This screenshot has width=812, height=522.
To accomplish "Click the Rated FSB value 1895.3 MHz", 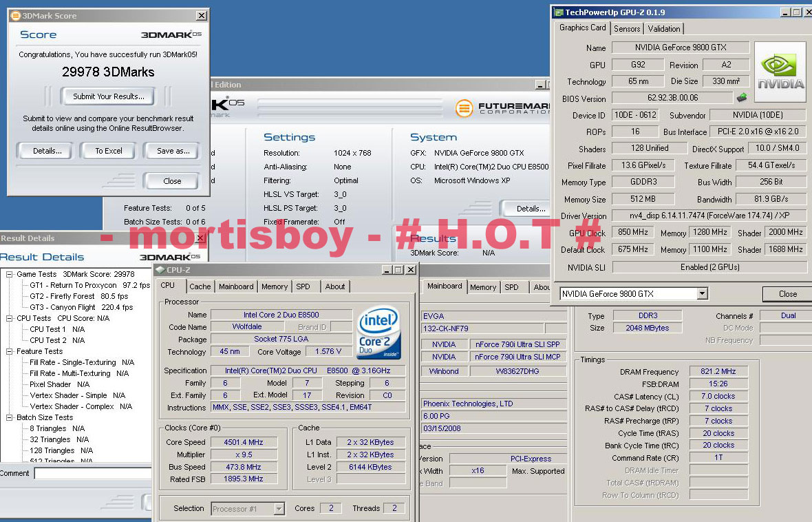I will (244, 479).
